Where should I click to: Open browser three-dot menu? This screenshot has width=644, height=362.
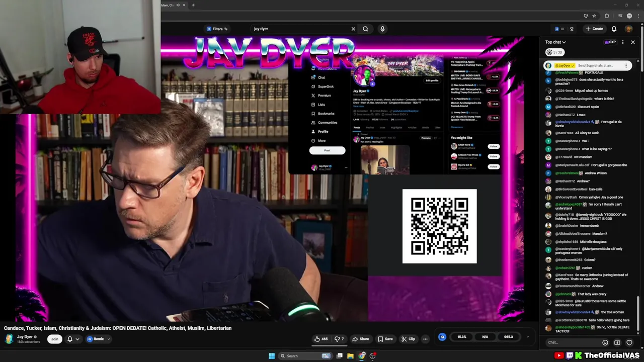pos(637,16)
